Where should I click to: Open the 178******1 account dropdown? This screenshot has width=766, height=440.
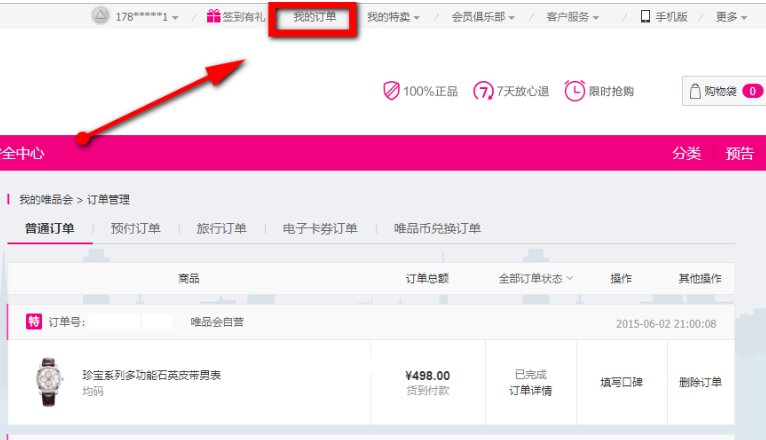tap(147, 17)
